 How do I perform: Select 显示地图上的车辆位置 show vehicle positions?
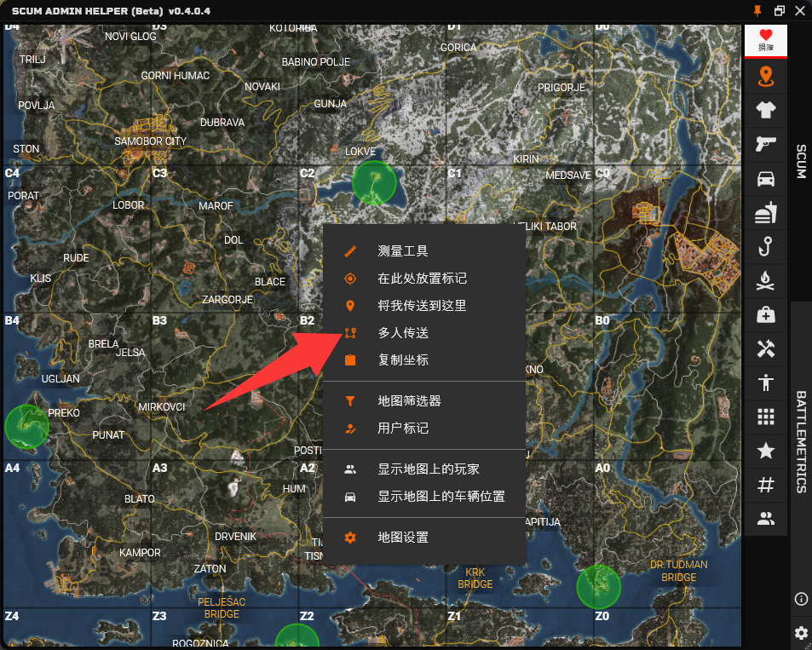[x=424, y=496]
